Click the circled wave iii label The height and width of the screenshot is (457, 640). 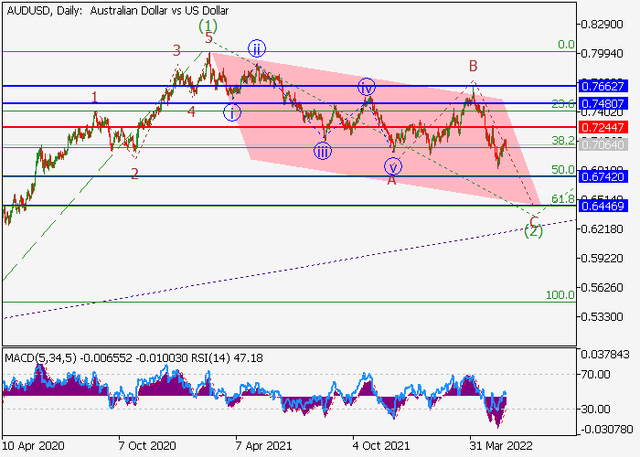point(323,151)
